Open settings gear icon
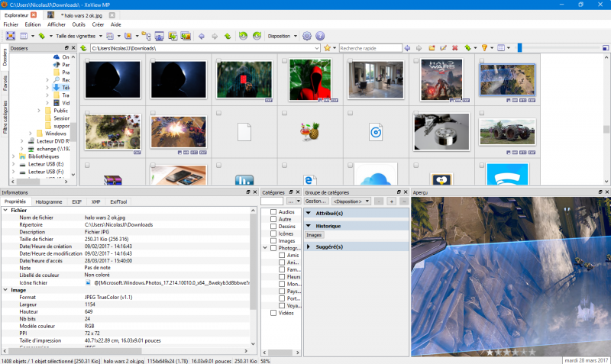611x364 pixels. click(x=307, y=36)
